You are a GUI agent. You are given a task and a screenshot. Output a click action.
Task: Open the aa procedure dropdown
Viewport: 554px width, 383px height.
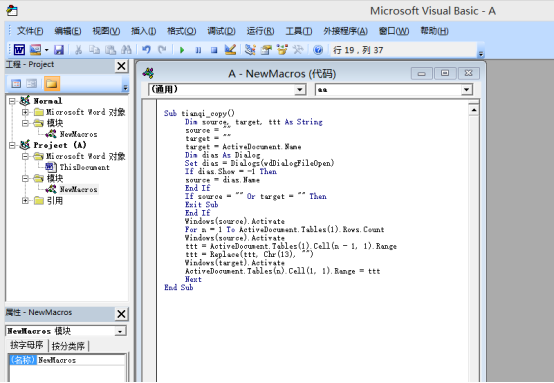[466, 90]
